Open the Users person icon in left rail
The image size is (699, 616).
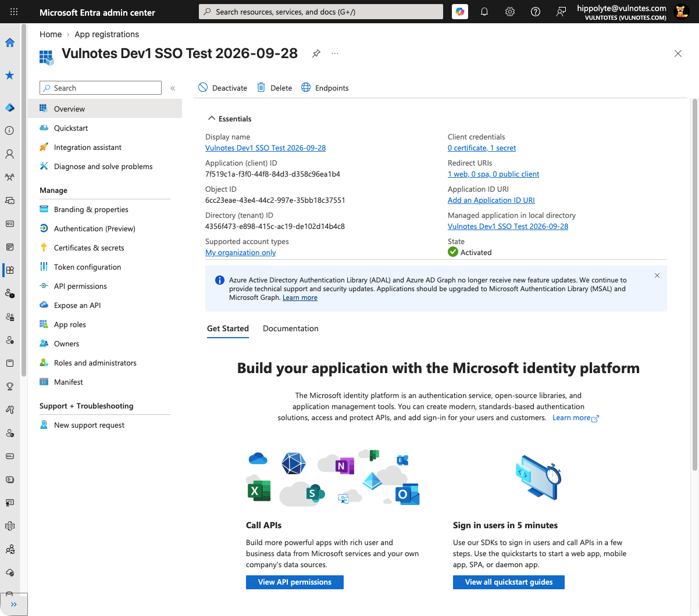tap(10, 154)
